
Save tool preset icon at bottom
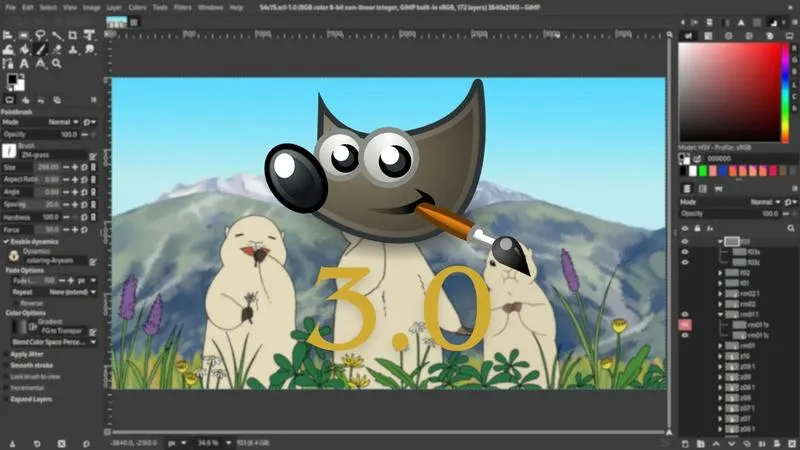[12, 444]
